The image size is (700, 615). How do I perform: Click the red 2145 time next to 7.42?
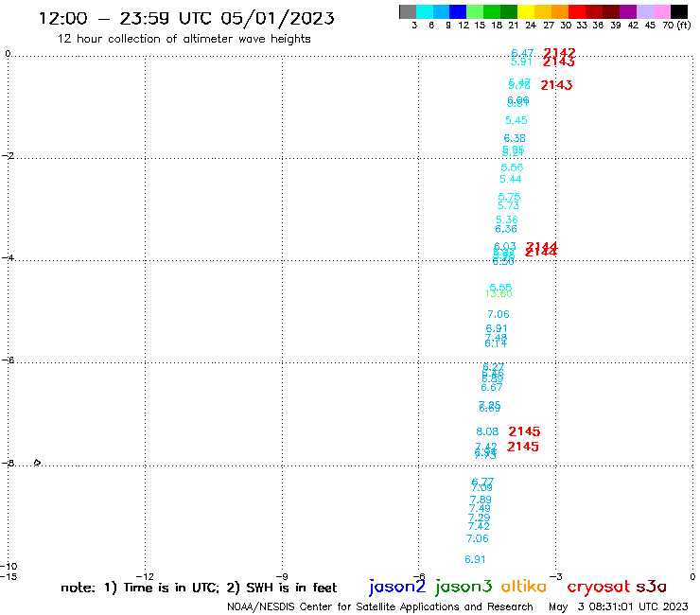[x=523, y=447]
